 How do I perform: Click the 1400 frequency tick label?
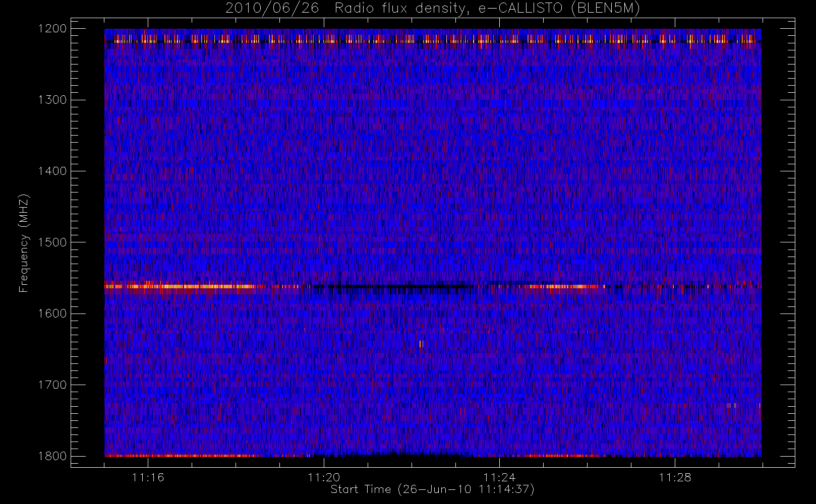[x=52, y=171]
